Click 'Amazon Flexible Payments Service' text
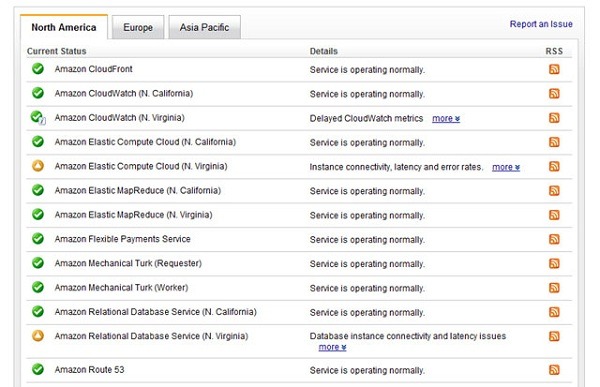 click(x=122, y=239)
